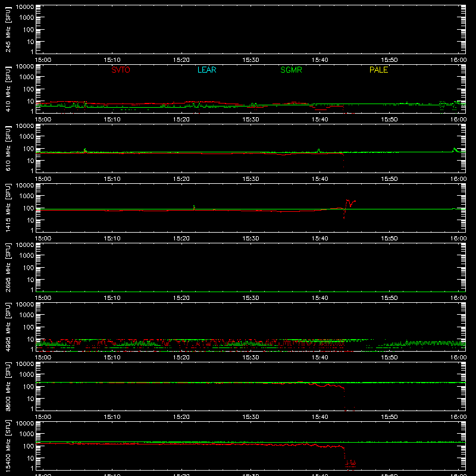Click 15:20 time label below 4995 MHz panel

click(181, 358)
